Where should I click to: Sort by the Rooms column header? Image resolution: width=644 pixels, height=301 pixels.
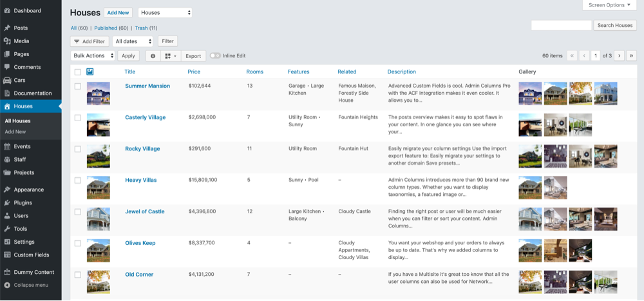coord(254,72)
